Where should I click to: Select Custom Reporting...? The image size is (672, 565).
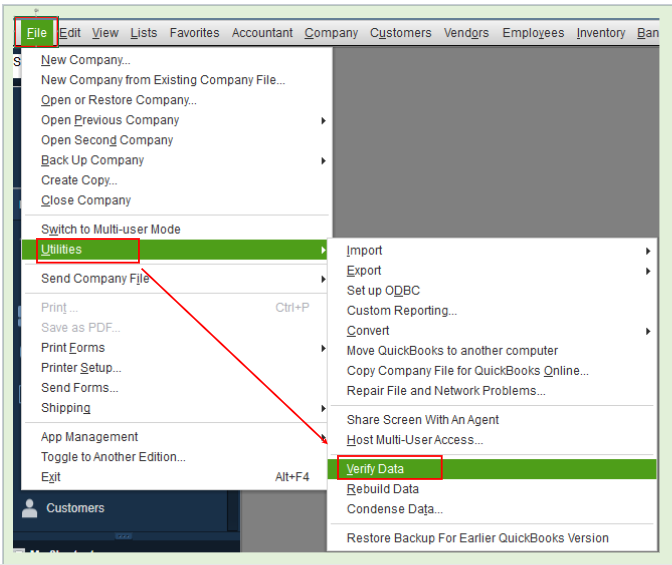point(492,310)
